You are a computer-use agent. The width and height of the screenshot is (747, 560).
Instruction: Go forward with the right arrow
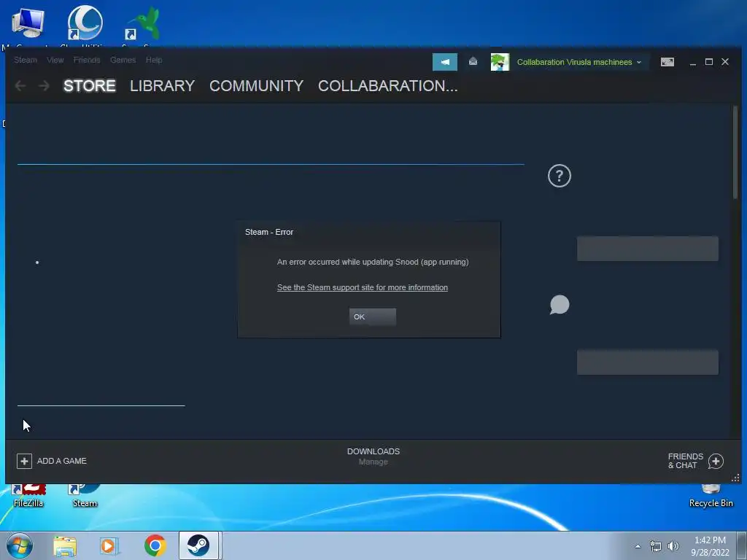tap(44, 86)
